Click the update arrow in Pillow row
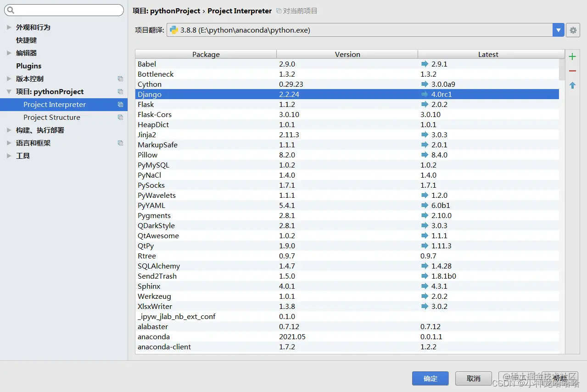This screenshot has width=587, height=392. (425, 155)
